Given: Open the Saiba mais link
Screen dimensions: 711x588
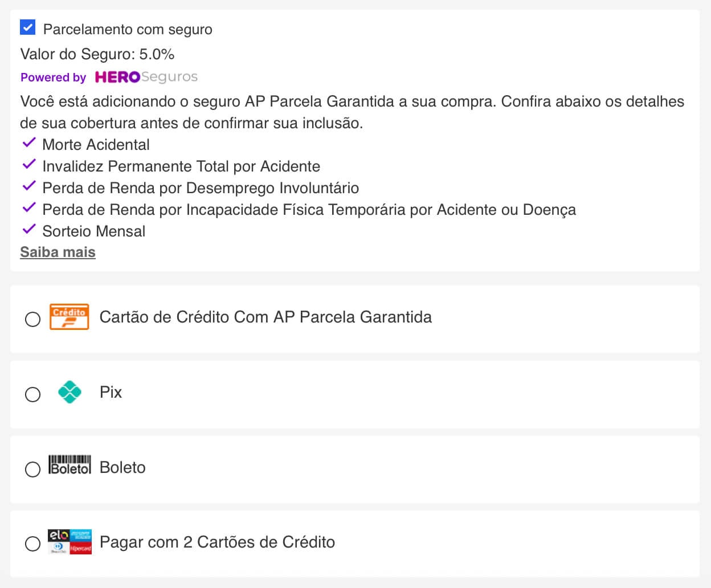Looking at the screenshot, I should point(58,252).
